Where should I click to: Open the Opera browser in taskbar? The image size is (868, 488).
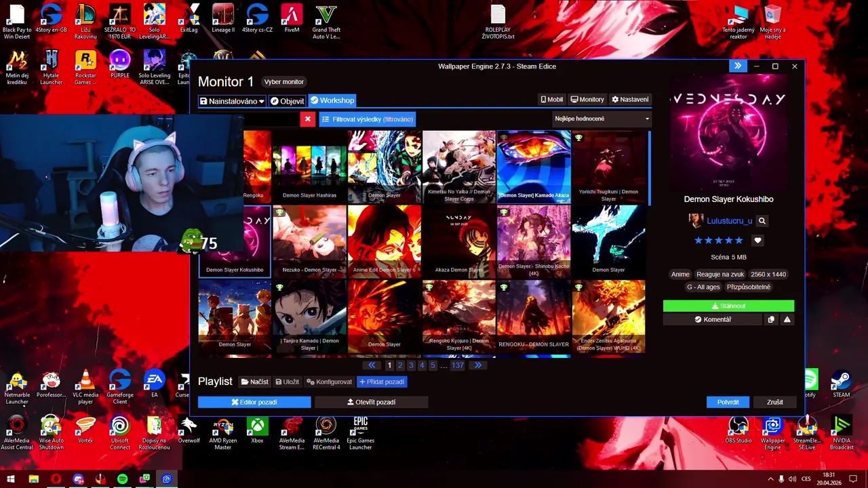point(56,479)
